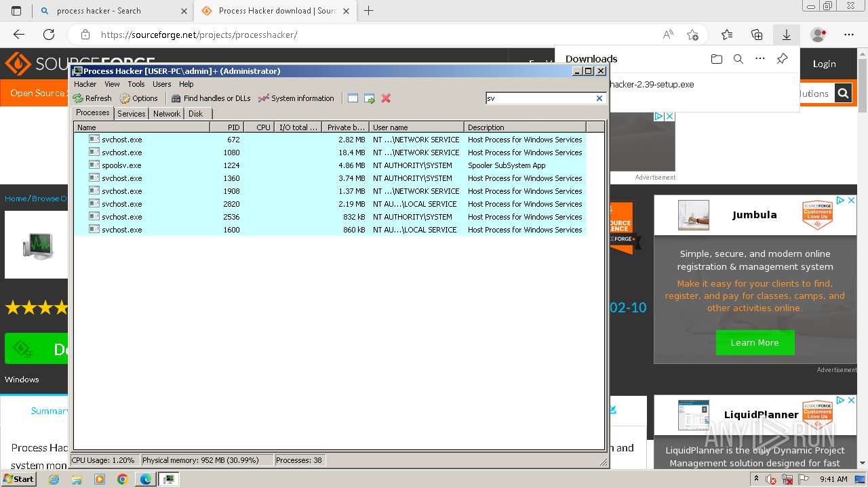The image size is (868, 488).
Task: Sort by Private bytes column header
Action: pos(345,127)
